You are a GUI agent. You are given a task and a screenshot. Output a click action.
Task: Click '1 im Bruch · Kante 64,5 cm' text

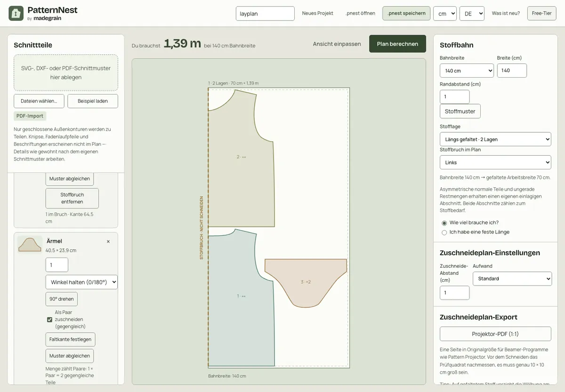coord(69,217)
